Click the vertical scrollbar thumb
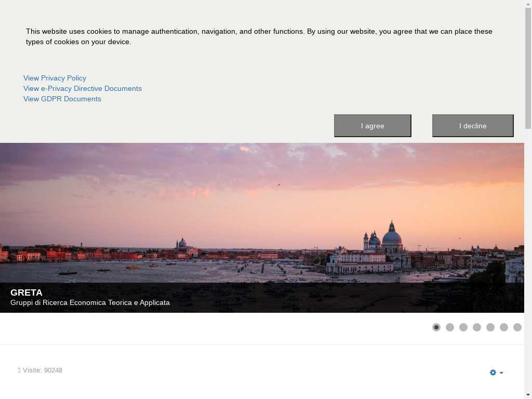 [528, 68]
